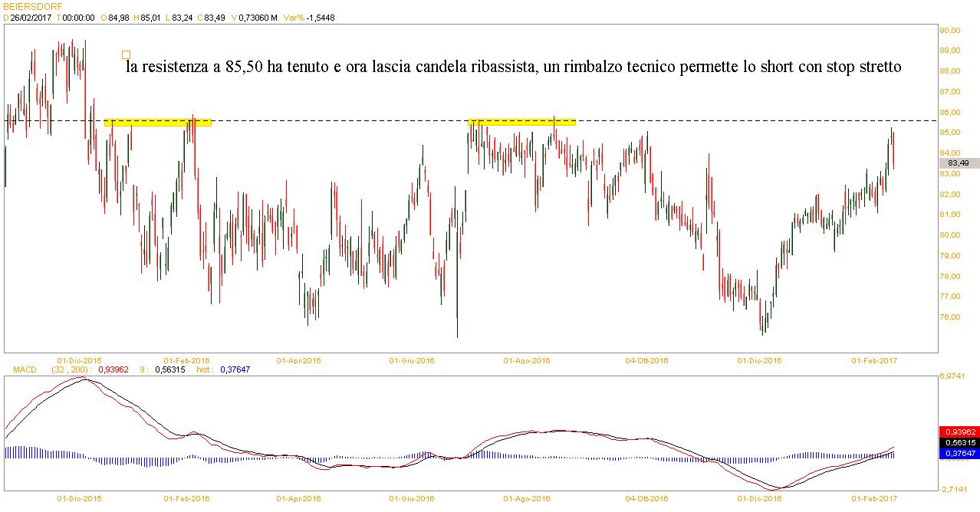This screenshot has height=512, width=980.
Task: Click the small orange square annotation marker
Action: 126,55
